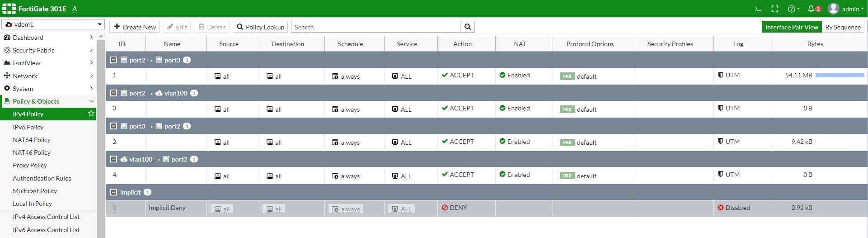The image size is (868, 238).
Task: Click the Policy Lookup button
Action: coord(261,27)
